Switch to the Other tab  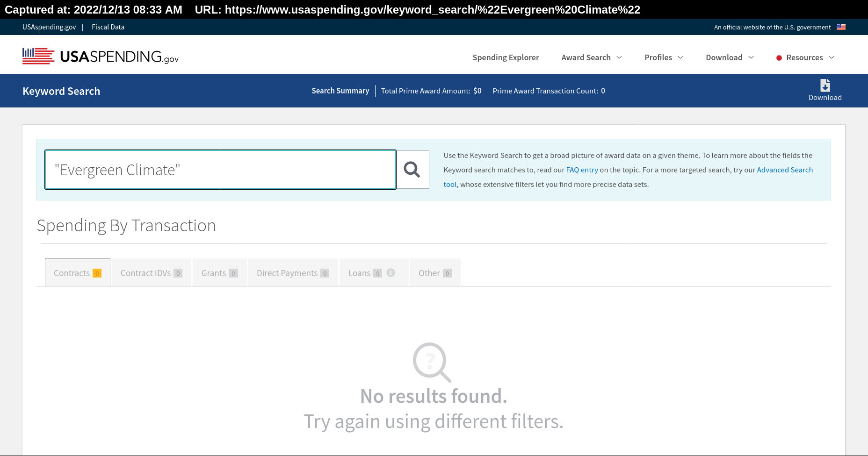tap(435, 272)
